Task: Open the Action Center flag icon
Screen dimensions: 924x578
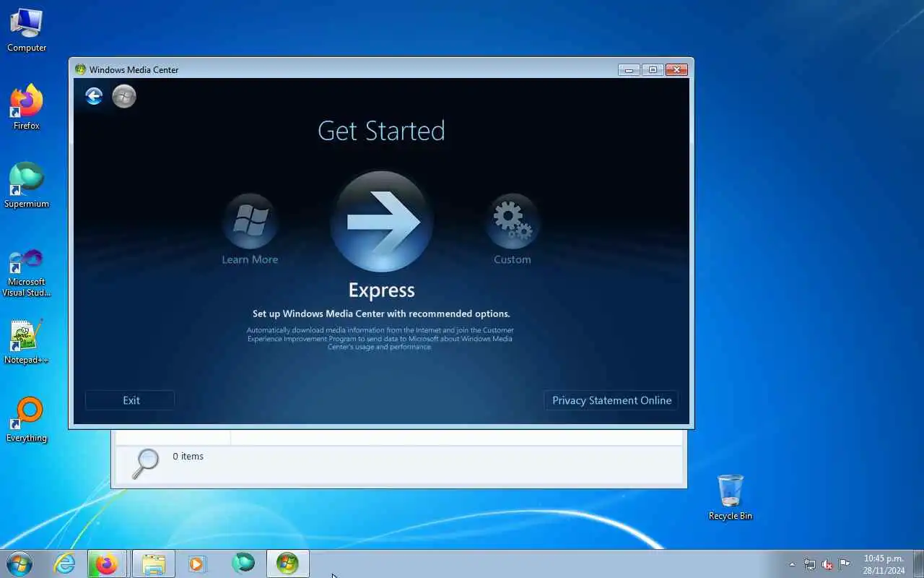Action: 845,564
